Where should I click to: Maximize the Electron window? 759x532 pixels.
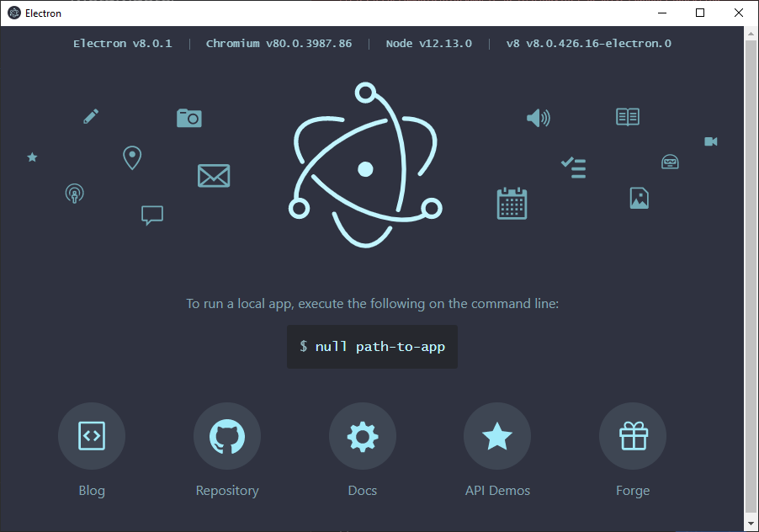700,13
